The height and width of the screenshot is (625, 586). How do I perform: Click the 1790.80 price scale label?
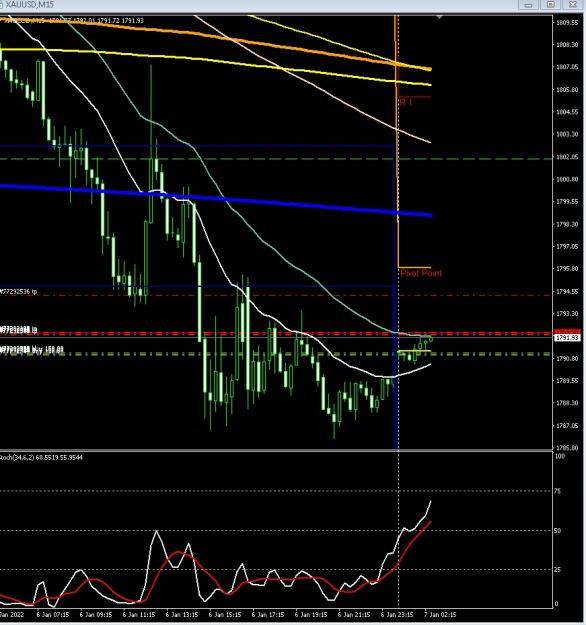(x=567, y=359)
